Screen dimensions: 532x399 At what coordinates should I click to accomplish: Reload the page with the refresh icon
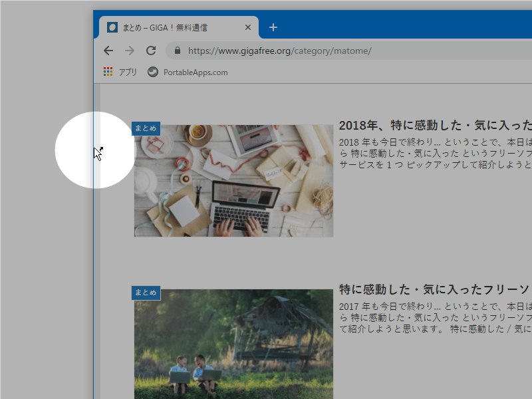click(x=151, y=51)
